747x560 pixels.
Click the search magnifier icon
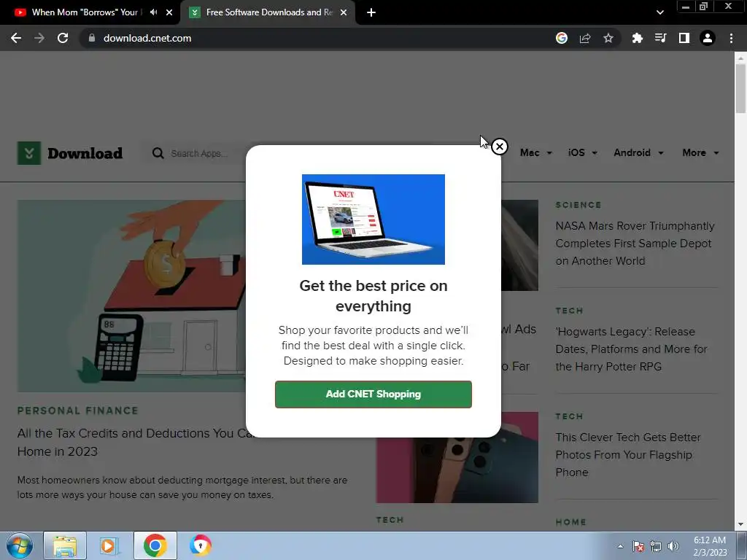coord(158,153)
